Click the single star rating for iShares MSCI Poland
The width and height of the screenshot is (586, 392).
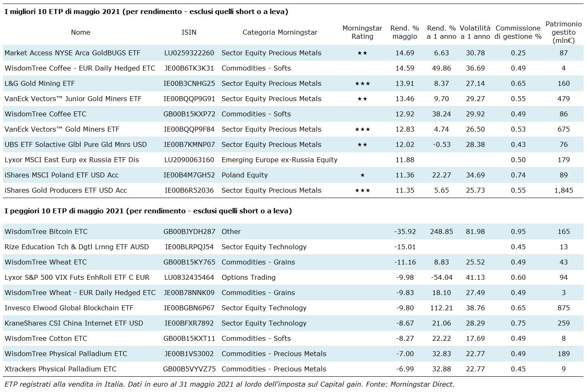[x=362, y=175]
